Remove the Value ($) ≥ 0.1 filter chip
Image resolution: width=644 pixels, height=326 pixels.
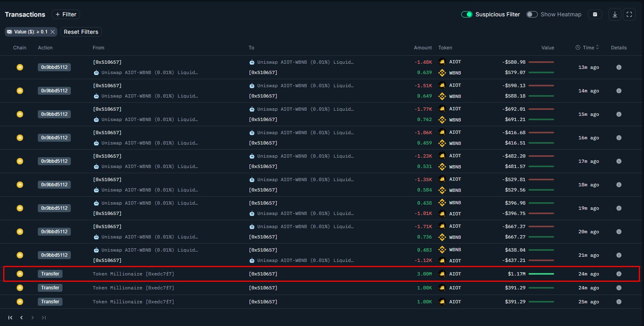pos(53,32)
